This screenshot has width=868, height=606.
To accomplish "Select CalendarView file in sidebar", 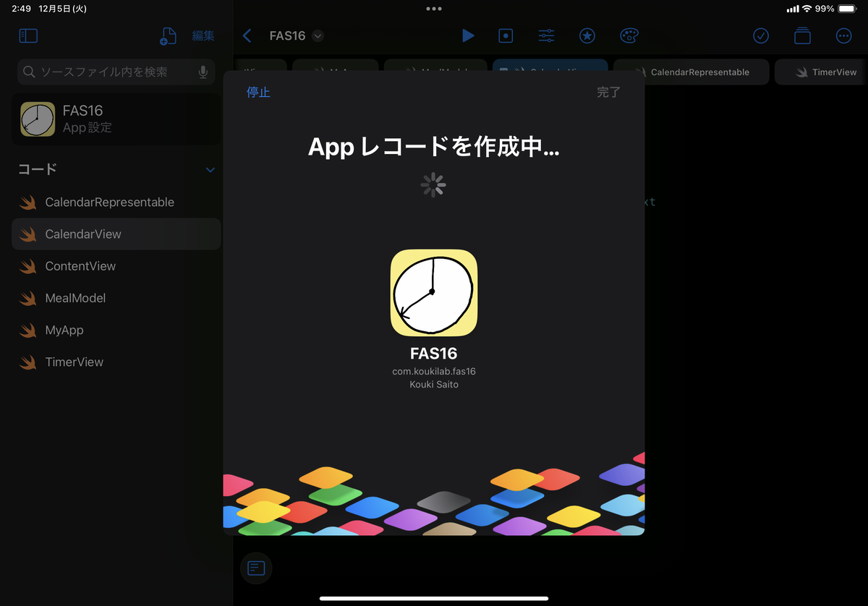I will (116, 234).
